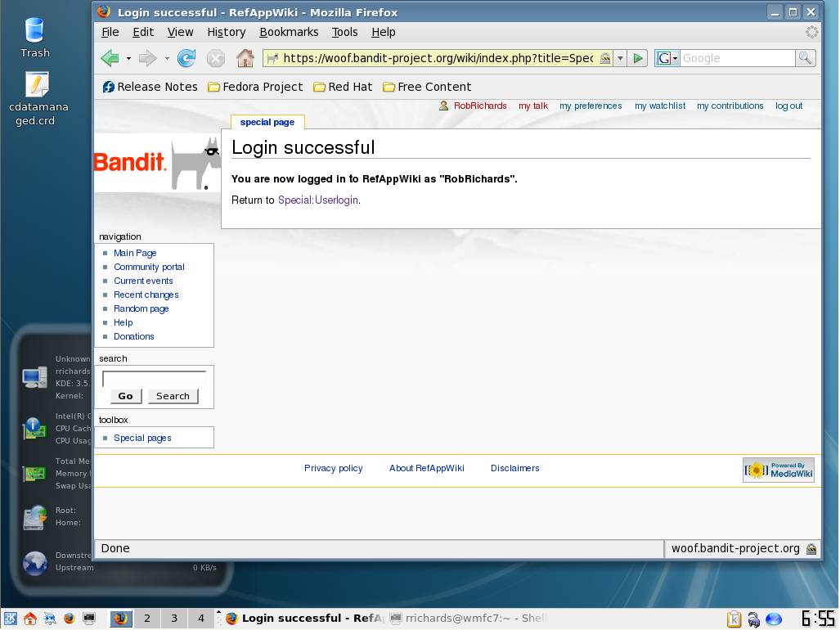
Task: Click the Show Desktop panel icon
Action: [50, 619]
